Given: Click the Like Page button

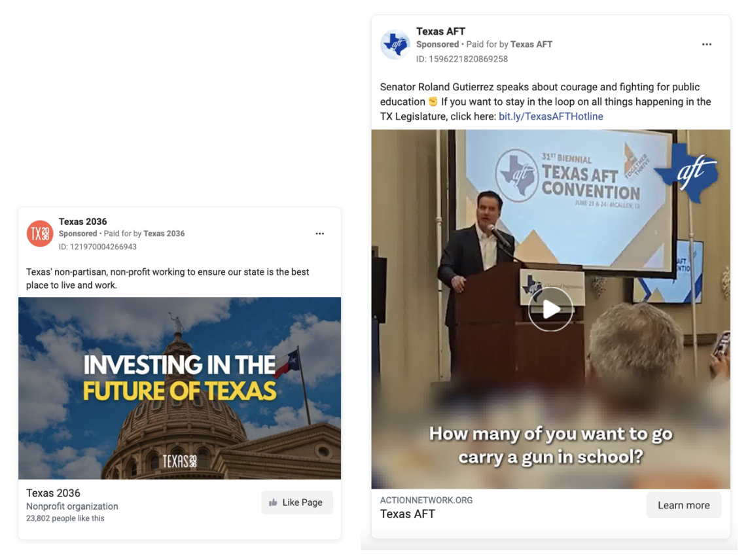Looking at the screenshot, I should pos(297,502).
